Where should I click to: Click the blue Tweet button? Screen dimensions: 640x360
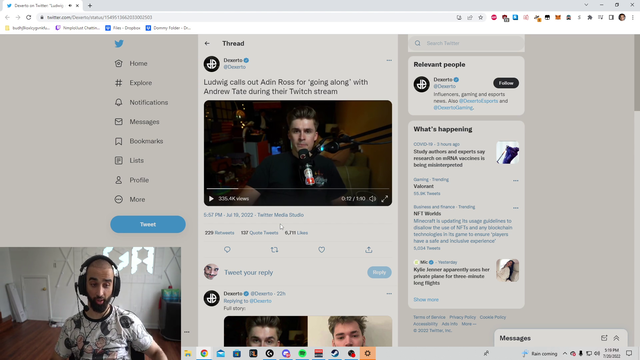[x=148, y=224]
